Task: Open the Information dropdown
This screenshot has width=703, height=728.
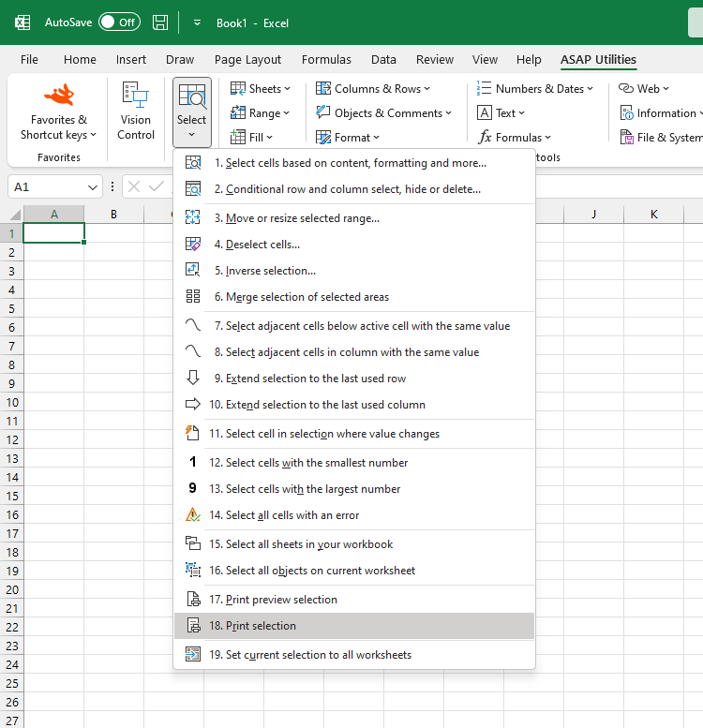Action: pos(661,112)
